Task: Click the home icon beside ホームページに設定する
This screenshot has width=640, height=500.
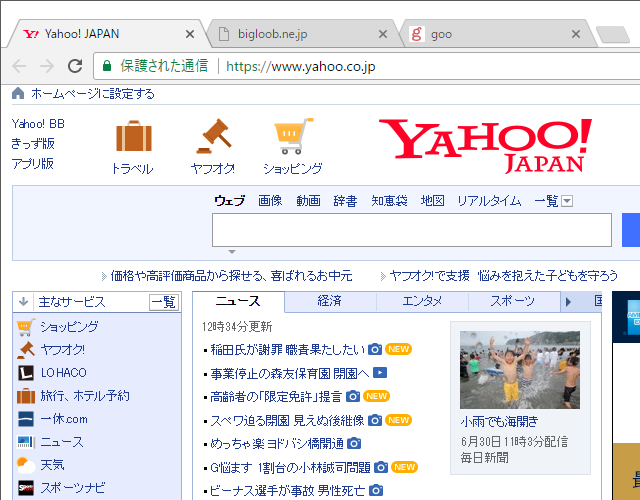Action: click(18, 93)
